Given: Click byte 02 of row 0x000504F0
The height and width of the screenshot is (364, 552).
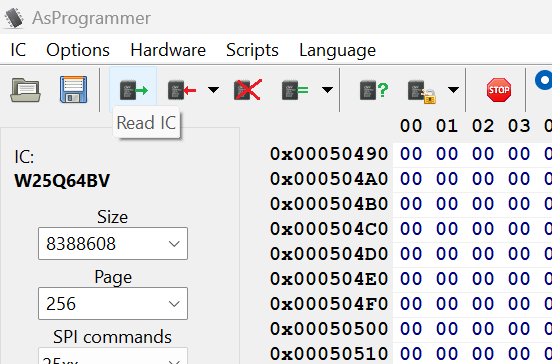Looking at the screenshot, I should tap(483, 304).
